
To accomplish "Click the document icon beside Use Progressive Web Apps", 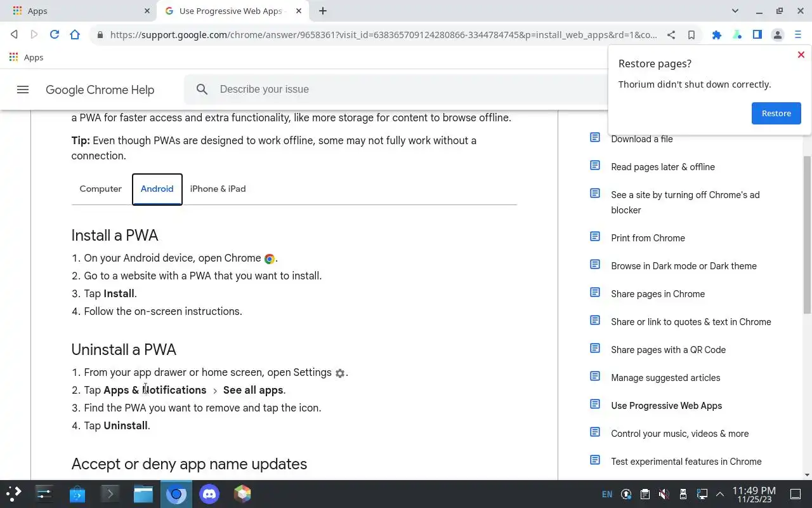I will pos(595,404).
